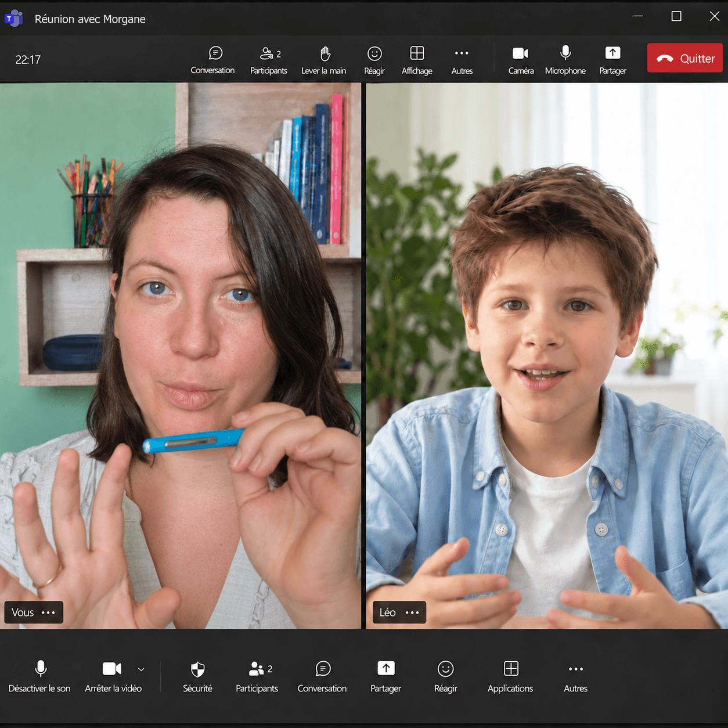728x728 pixels.
Task: Stop video with Arrêter la vidéo
Action: coord(113,677)
